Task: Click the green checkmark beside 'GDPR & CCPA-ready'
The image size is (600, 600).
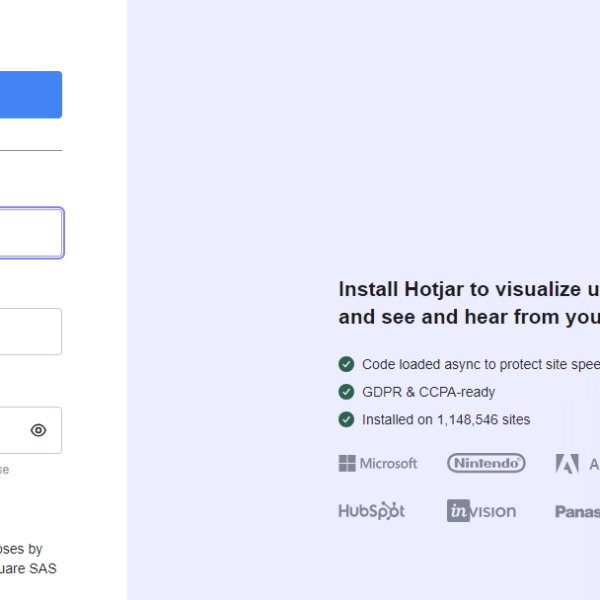Action: point(346,392)
